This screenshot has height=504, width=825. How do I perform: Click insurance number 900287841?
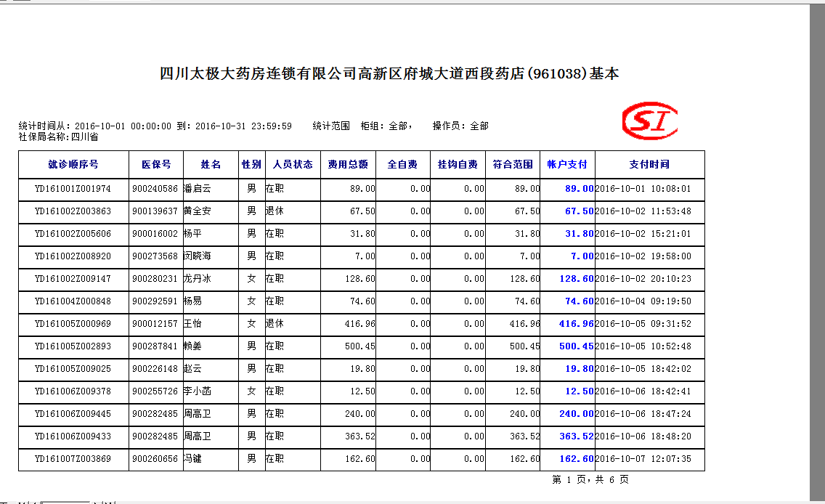pos(155,346)
